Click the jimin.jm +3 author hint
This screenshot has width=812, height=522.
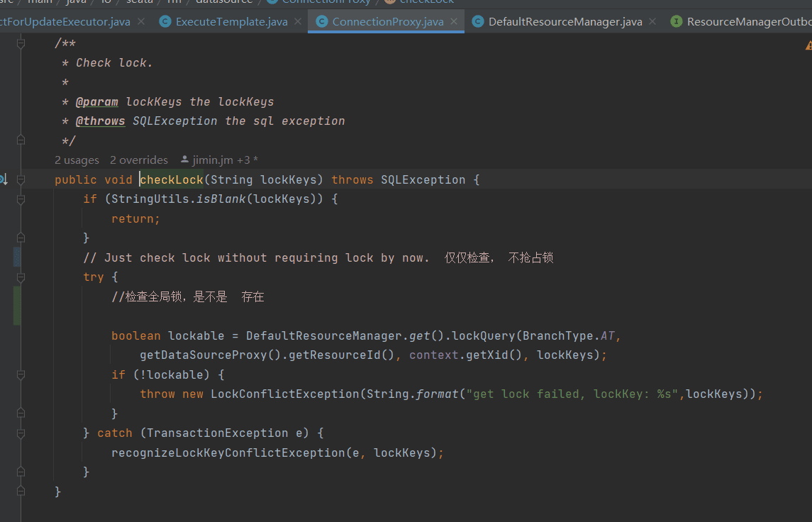point(219,160)
